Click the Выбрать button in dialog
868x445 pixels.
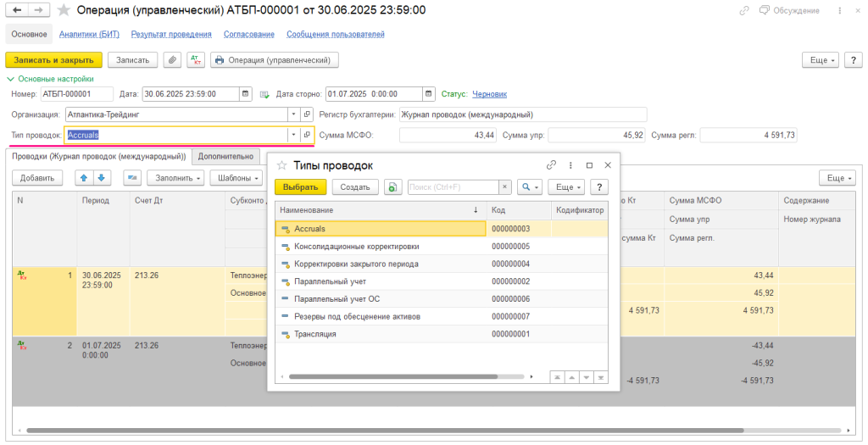click(x=300, y=187)
